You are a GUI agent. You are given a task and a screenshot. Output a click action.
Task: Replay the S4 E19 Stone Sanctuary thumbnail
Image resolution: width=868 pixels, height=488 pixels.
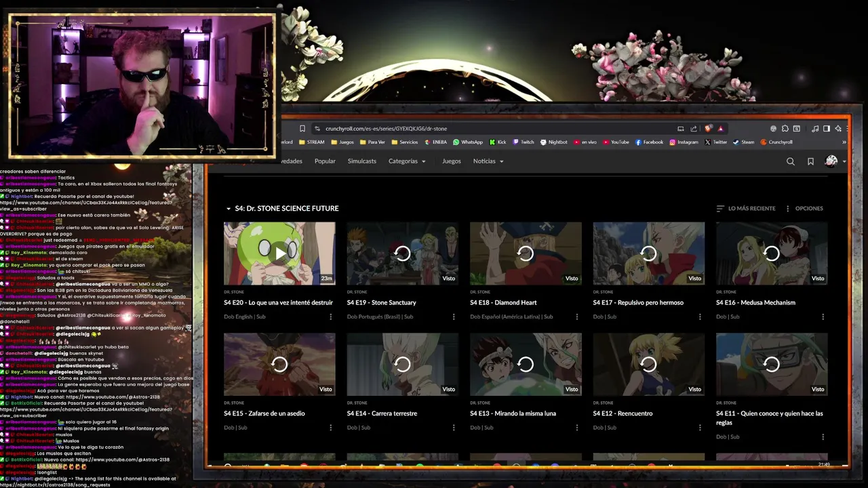tap(402, 253)
